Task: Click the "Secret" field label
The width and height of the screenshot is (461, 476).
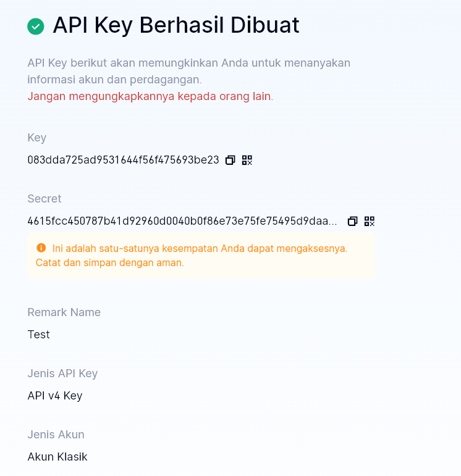Action: (44, 199)
